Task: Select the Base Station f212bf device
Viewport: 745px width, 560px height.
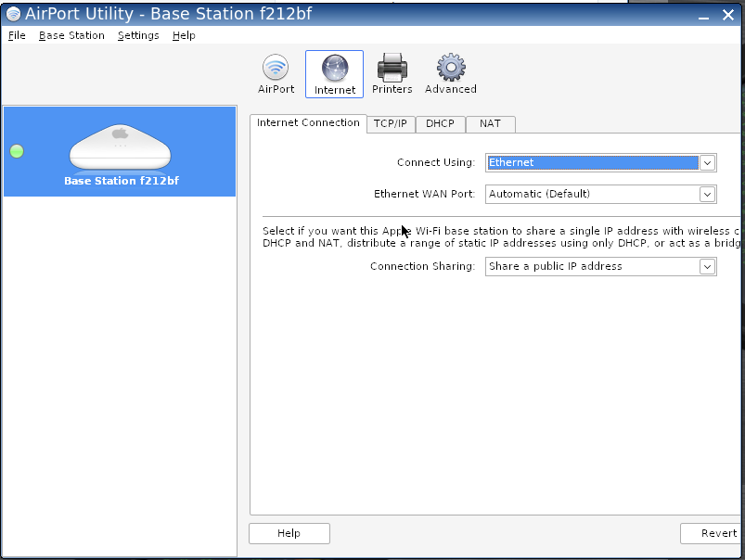Action: (x=120, y=151)
